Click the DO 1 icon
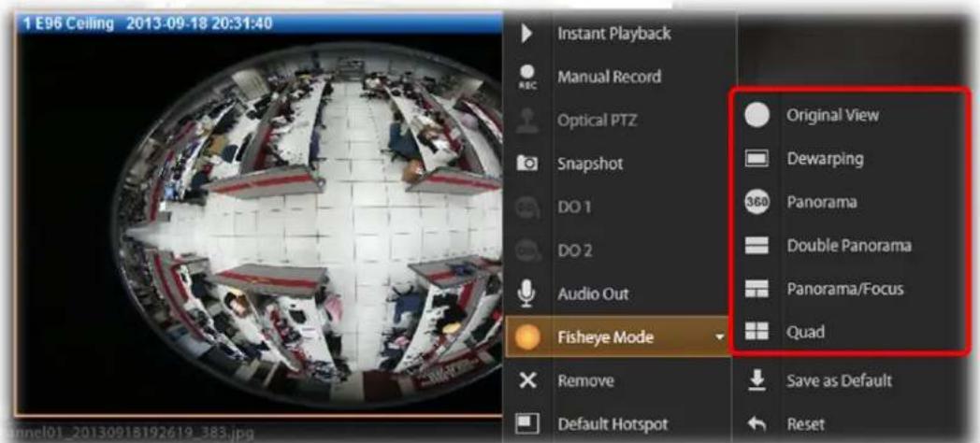 pos(526,207)
